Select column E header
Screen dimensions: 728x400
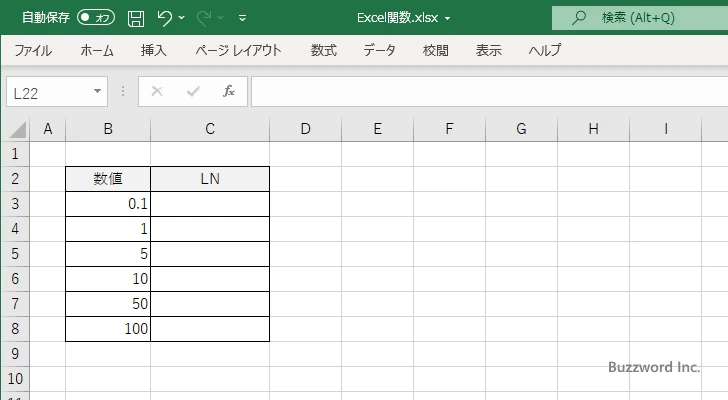(x=377, y=129)
